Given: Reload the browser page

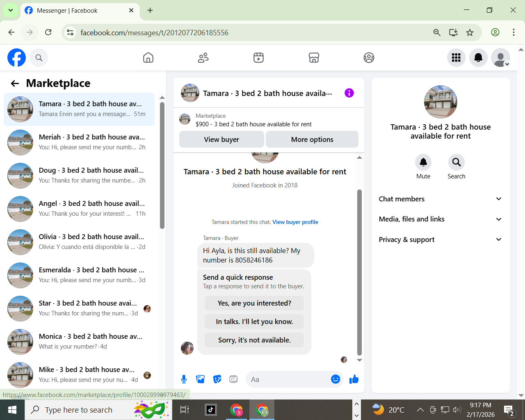Looking at the screenshot, I should coord(48,32).
